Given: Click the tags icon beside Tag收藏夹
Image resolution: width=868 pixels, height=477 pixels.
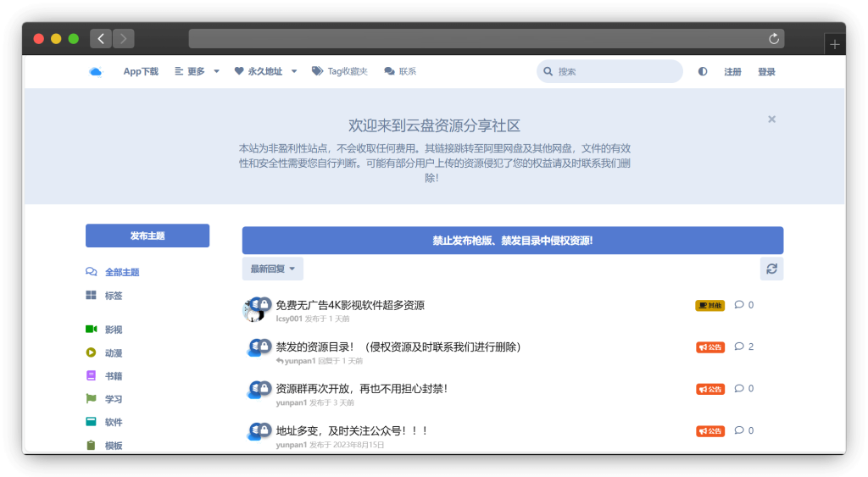Looking at the screenshot, I should pos(317,71).
